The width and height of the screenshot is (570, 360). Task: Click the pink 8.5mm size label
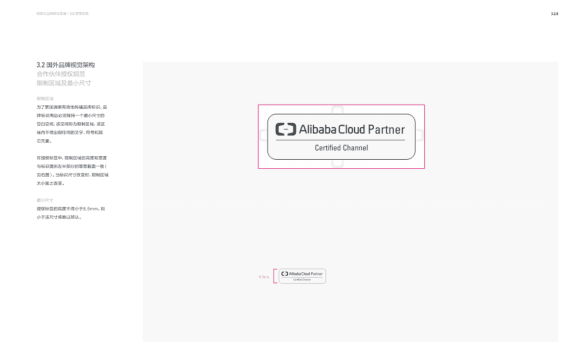pos(264,277)
